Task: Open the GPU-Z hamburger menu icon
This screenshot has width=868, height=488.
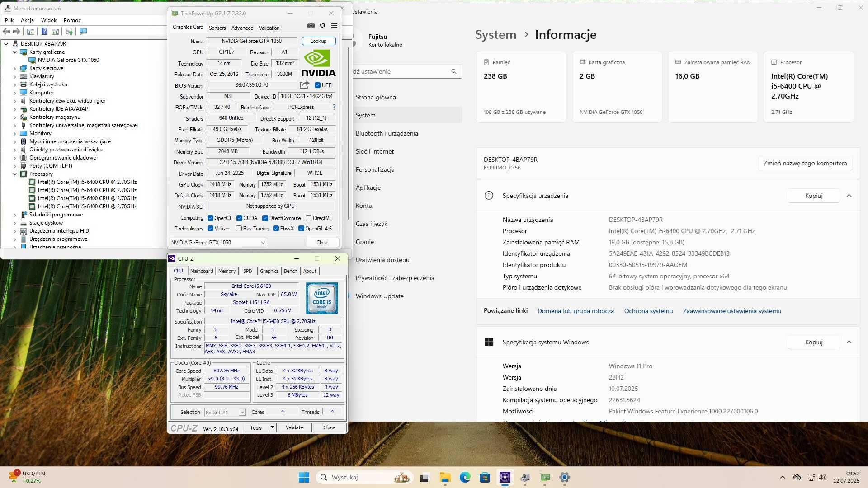Action: (x=334, y=26)
